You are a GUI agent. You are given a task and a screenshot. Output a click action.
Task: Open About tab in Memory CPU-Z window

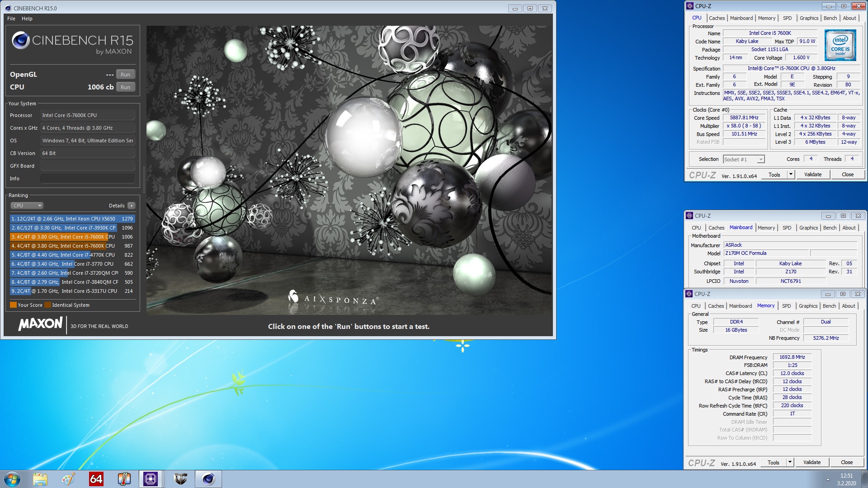pyautogui.click(x=848, y=306)
